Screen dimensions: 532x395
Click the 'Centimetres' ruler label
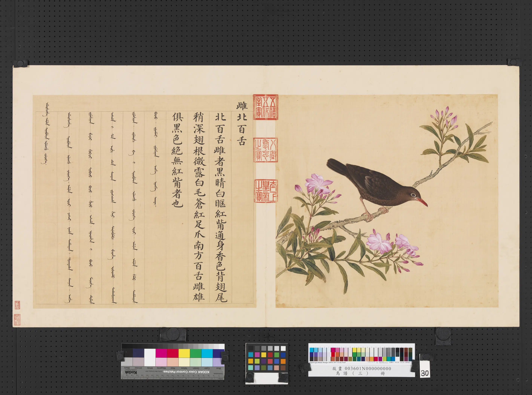[x=218, y=374]
